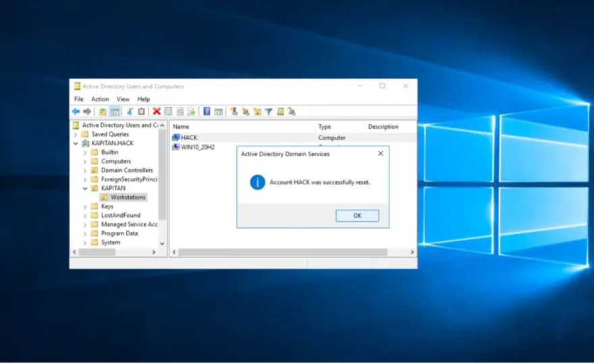
Task: Select the HACK computer row
Action: coord(294,138)
